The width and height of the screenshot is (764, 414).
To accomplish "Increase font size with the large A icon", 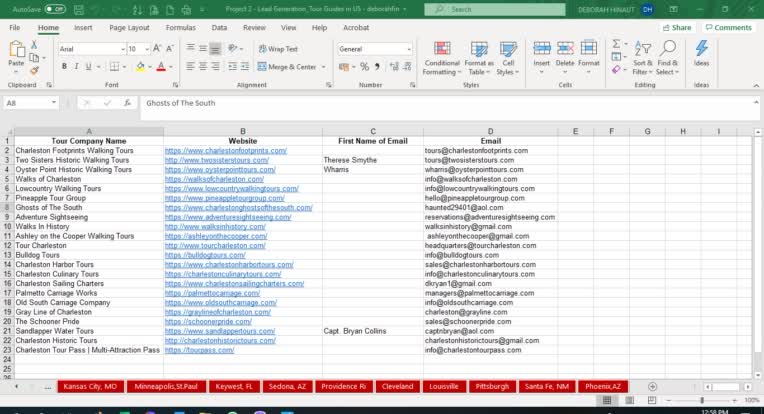I will (x=157, y=49).
